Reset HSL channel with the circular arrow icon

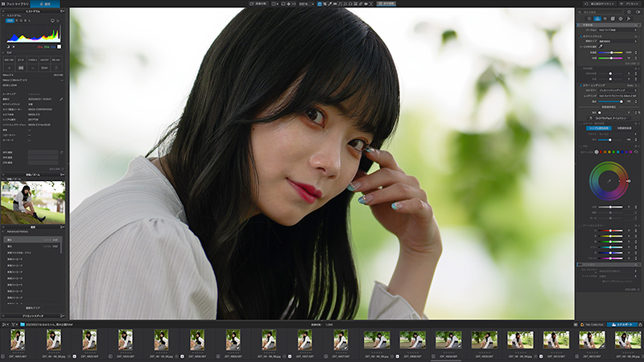click(x=636, y=152)
